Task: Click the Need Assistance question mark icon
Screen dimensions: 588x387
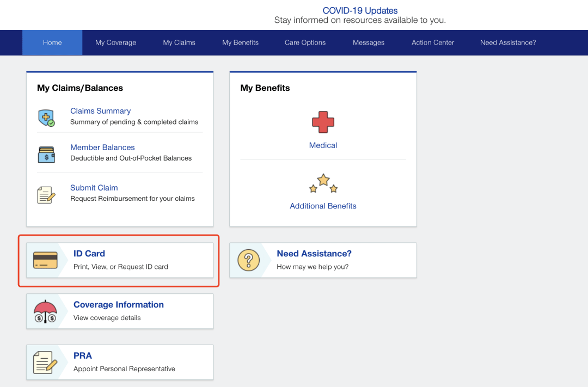Action: click(x=249, y=260)
